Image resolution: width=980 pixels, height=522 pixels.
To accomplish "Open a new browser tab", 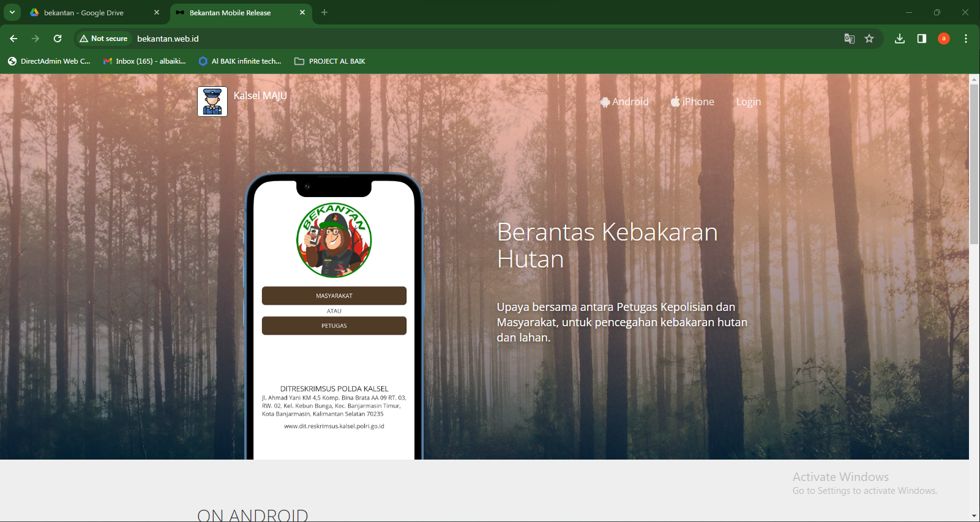I will point(324,12).
